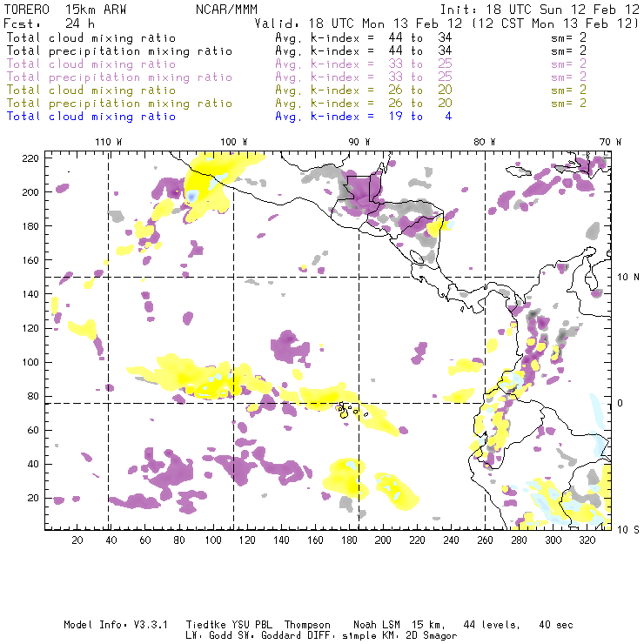644x644 pixels.
Task: Click the black 'Total precipitation mixing ratio' legend entry
Action: click(x=119, y=51)
